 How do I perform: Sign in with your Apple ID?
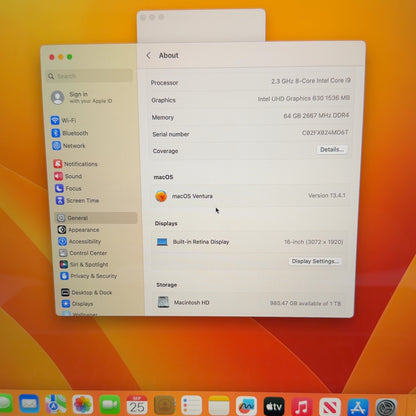(82, 97)
